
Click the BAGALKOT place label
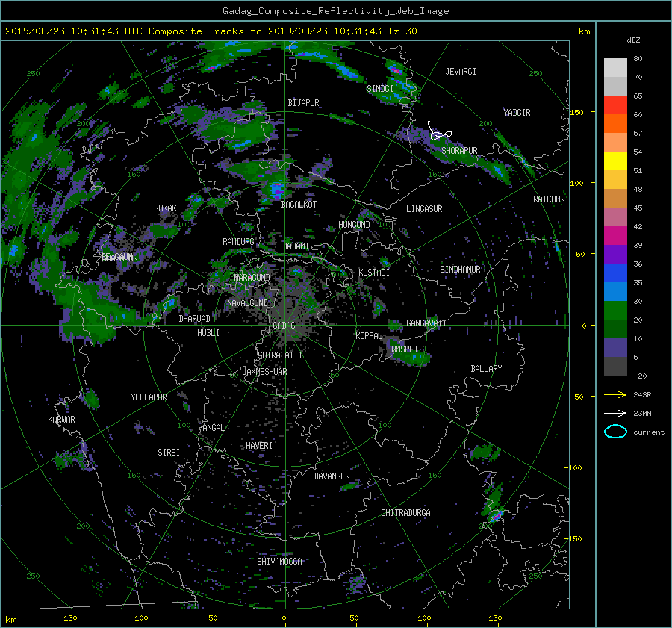coord(299,205)
